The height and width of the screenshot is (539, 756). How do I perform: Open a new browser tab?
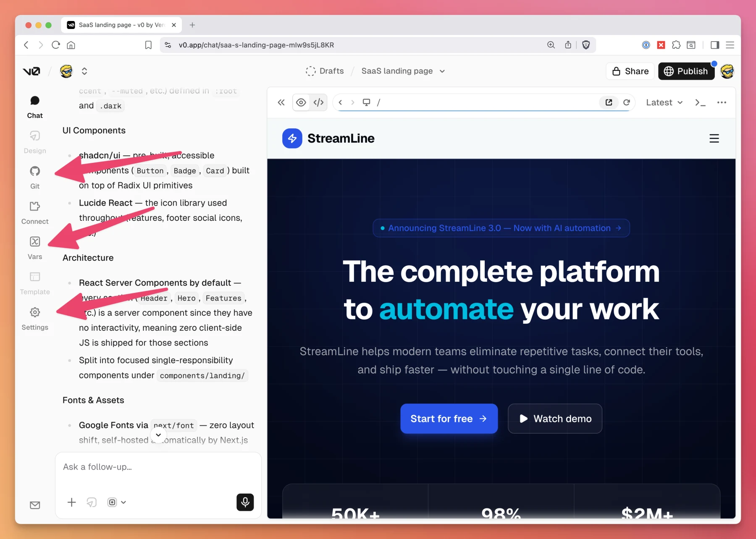[192, 25]
